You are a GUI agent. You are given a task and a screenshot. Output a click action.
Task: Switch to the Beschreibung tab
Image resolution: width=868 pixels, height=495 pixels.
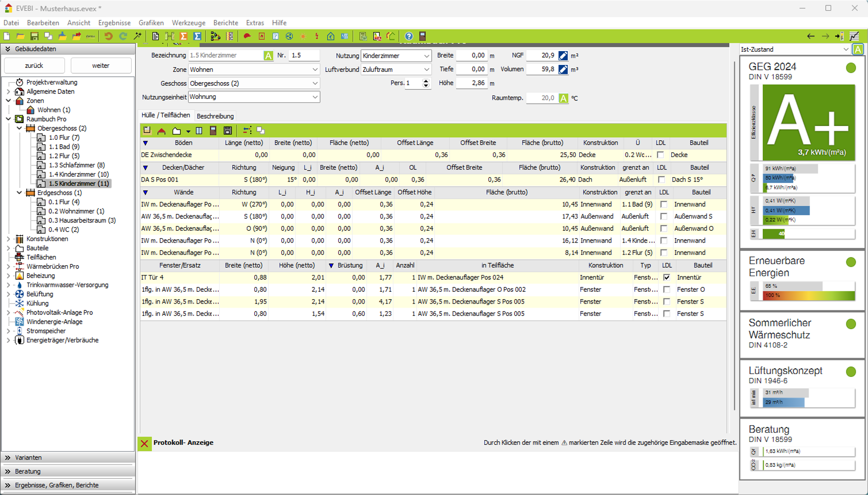(215, 116)
